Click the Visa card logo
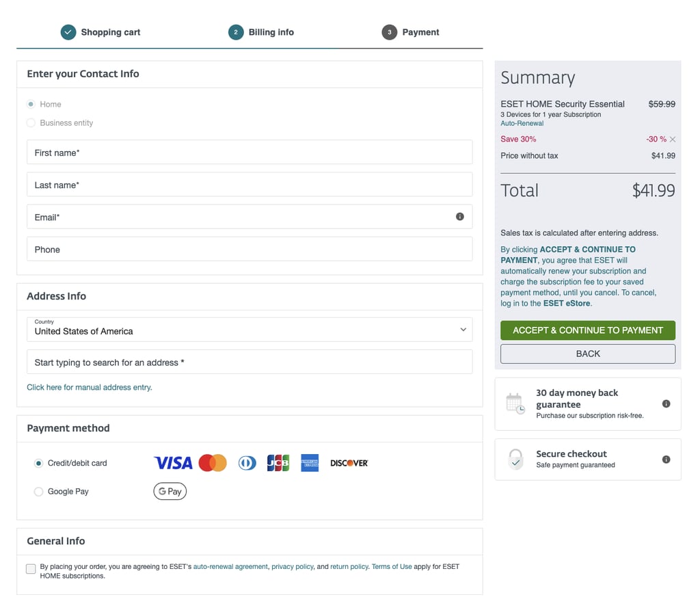 173,463
